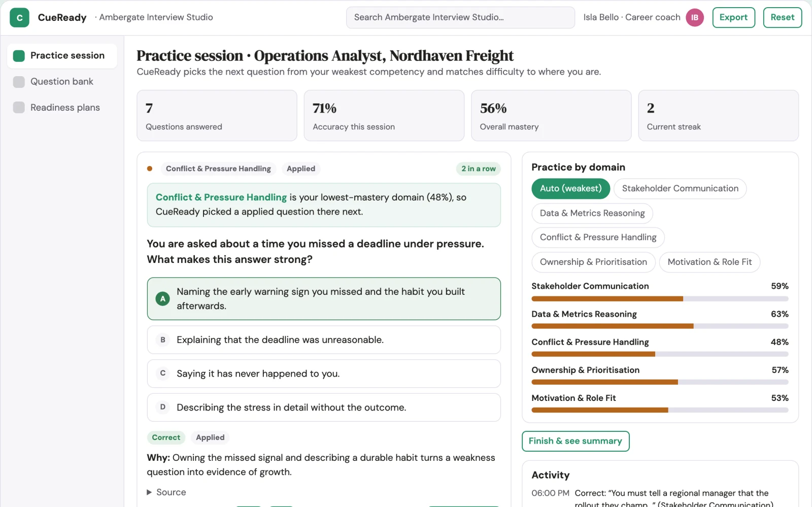The image size is (812, 507).
Task: Click the Readiness plans sidebar icon
Action: coord(19,108)
